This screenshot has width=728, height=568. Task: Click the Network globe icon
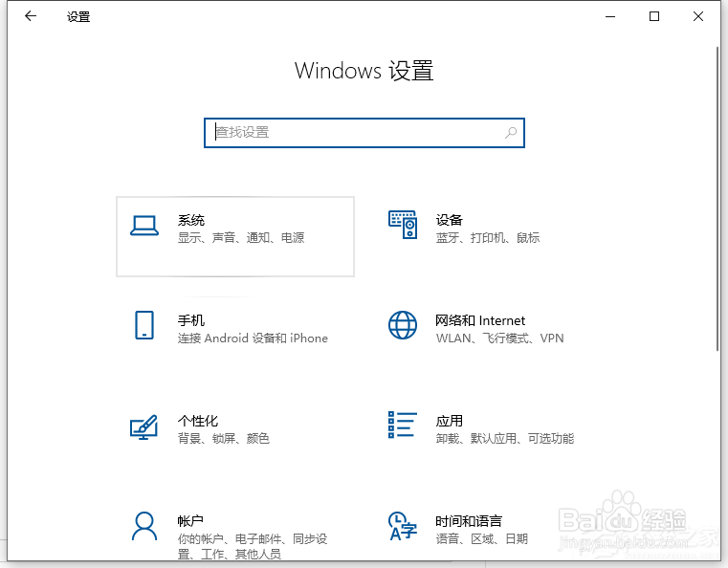(x=403, y=325)
